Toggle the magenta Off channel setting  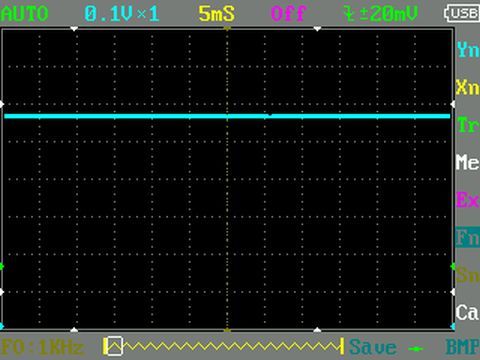(288, 14)
